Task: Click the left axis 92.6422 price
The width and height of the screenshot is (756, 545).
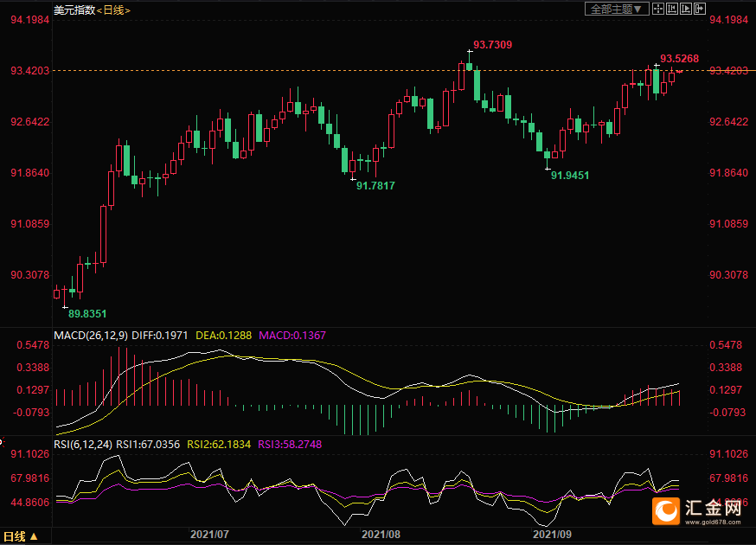Action: click(30, 121)
